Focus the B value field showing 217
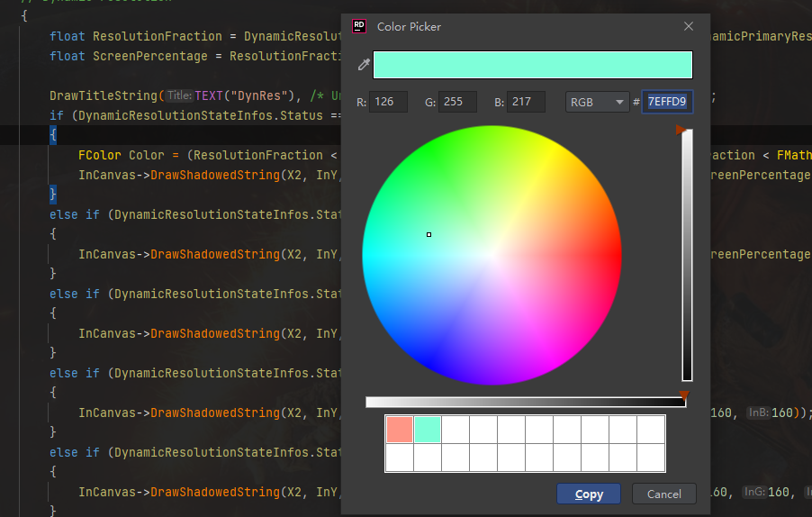The width and height of the screenshot is (812, 517). (526, 102)
